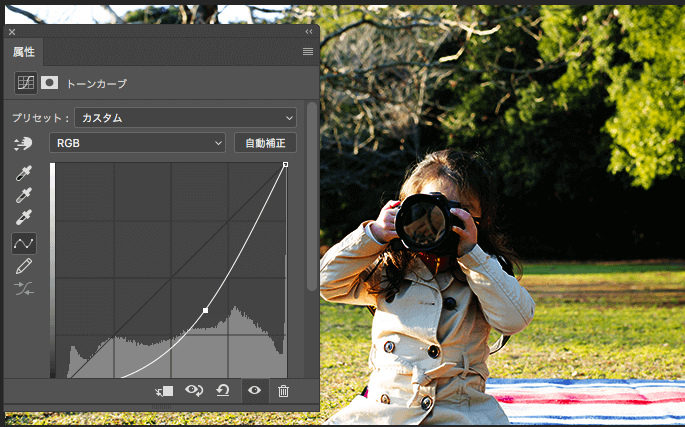The image size is (685, 427).
Task: View previous state of adjustment
Action: pyautogui.click(x=195, y=391)
